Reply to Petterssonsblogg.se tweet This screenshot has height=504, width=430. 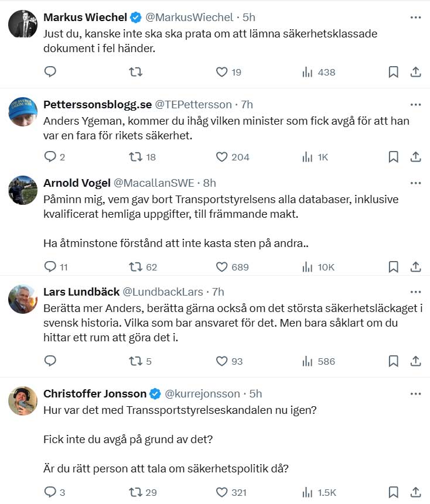(x=50, y=157)
